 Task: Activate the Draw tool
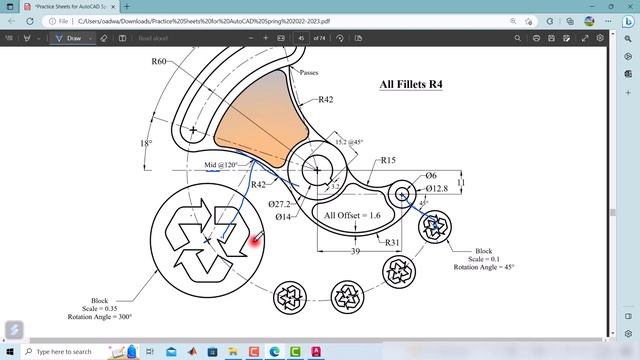pyautogui.click(x=68, y=38)
